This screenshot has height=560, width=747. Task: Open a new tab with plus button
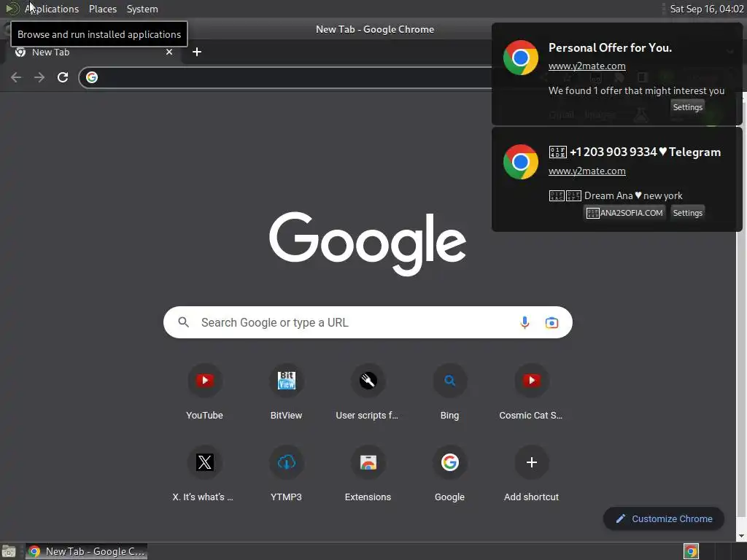tap(197, 52)
